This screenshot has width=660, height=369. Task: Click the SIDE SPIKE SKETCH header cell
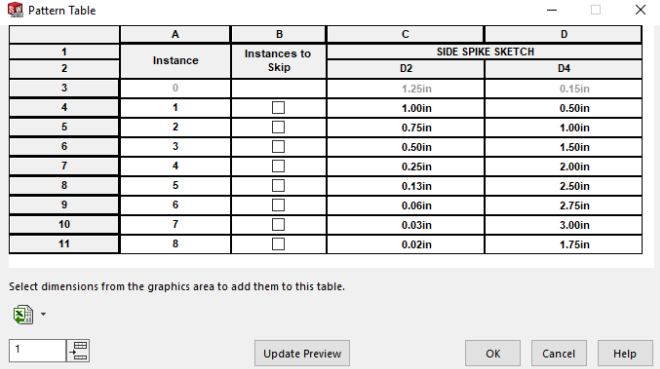tap(484, 52)
